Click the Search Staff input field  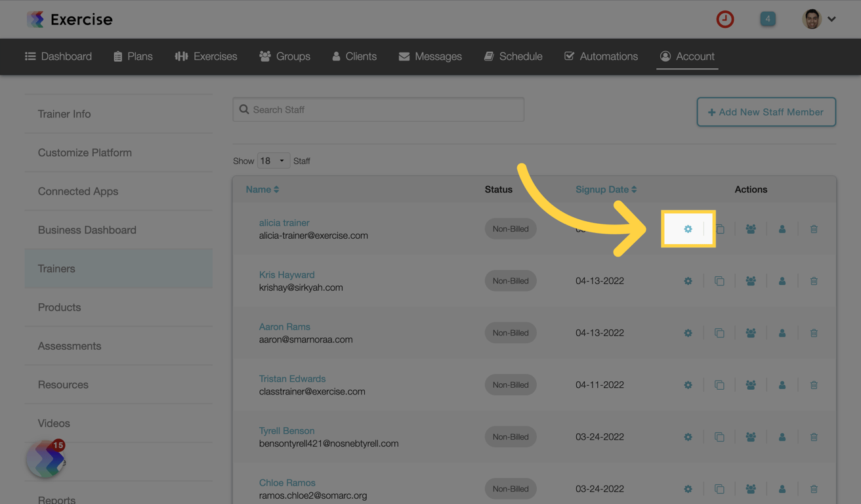coord(379,110)
